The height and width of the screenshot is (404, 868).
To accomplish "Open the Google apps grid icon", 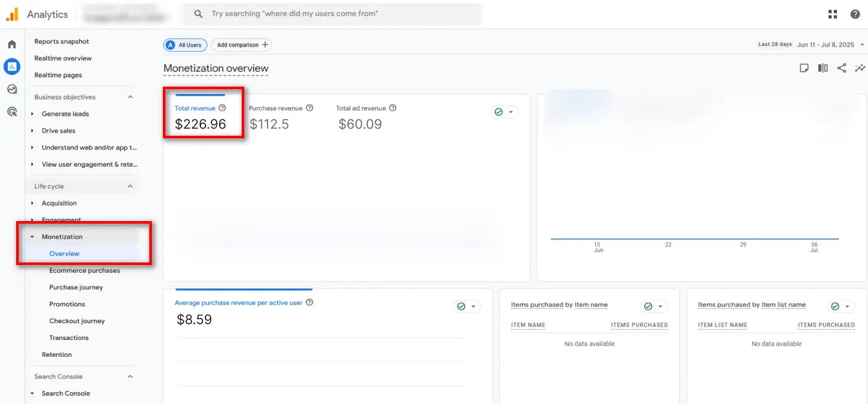I will point(832,14).
